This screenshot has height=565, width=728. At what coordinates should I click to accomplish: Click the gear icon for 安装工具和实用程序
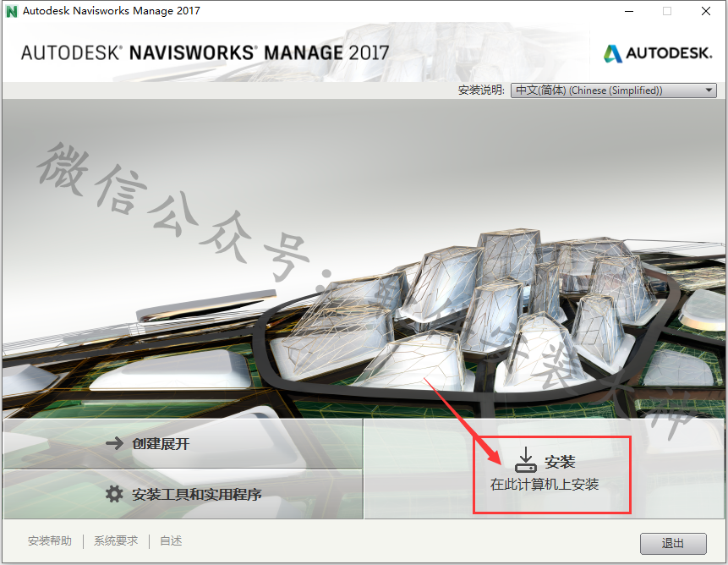[114, 493]
